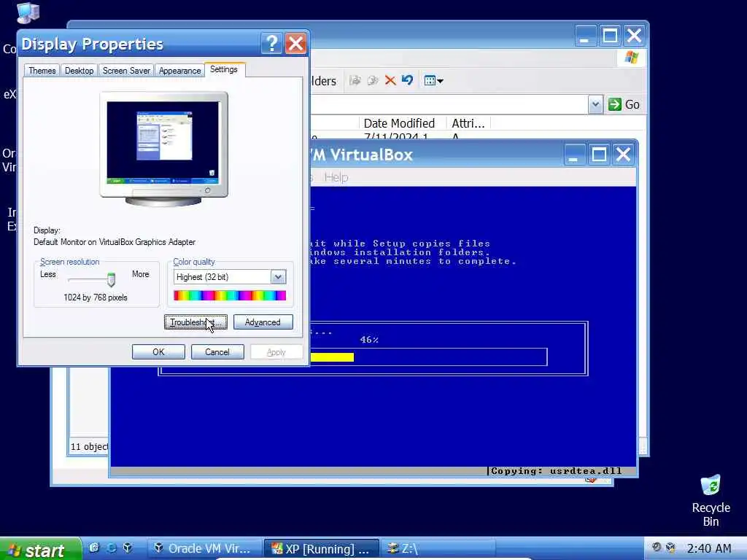Click the 'Copying: usrdtea.dll' status text
Screen dimensions: 747x560
[556, 471]
